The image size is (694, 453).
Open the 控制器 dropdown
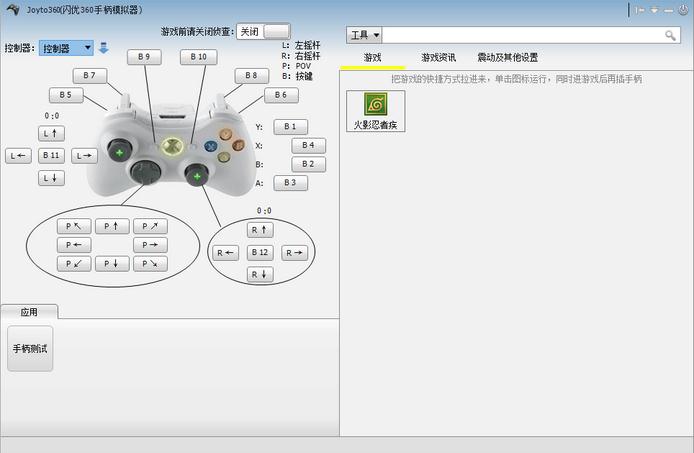(66, 48)
